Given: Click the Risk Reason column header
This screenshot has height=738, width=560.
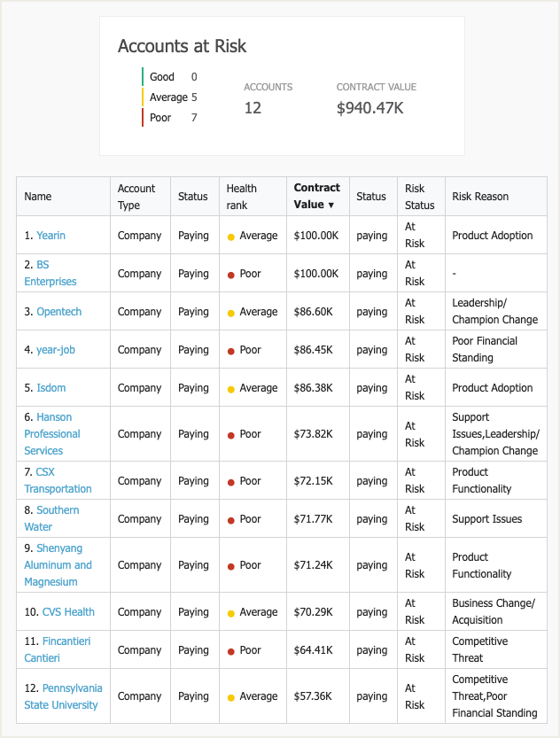Looking at the screenshot, I should click(x=480, y=197).
